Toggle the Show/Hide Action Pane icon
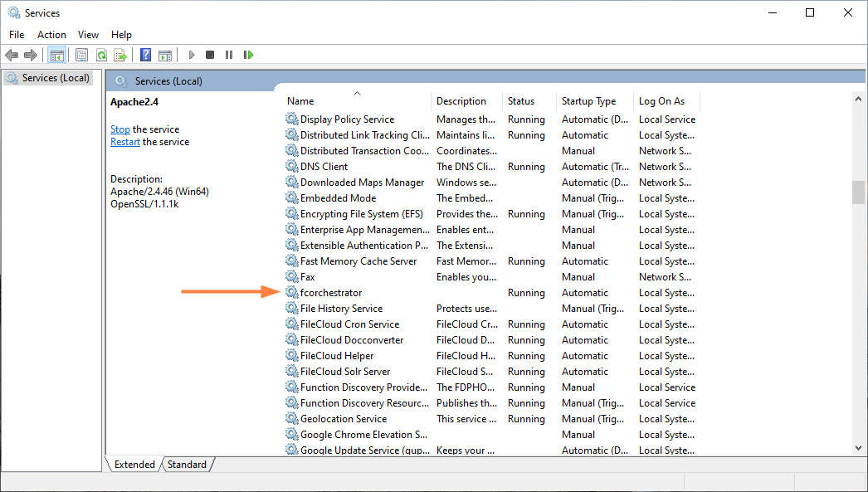The height and width of the screenshot is (492, 868). [165, 55]
